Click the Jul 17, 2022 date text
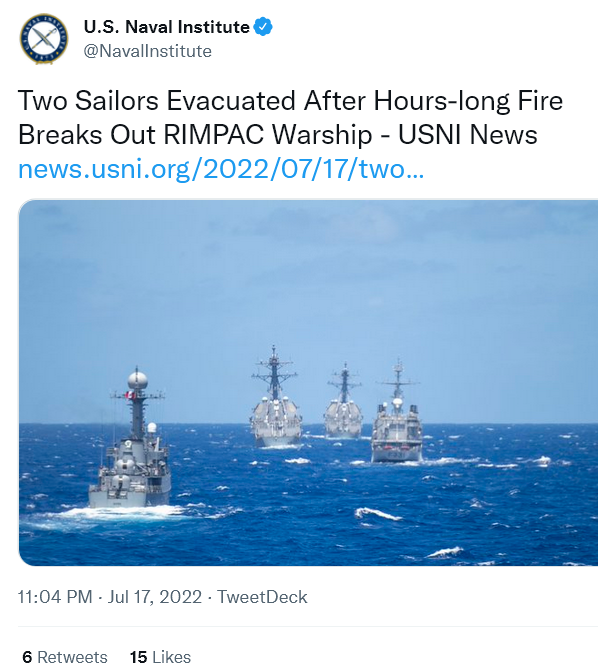The height and width of the screenshot is (672, 598). (x=154, y=597)
